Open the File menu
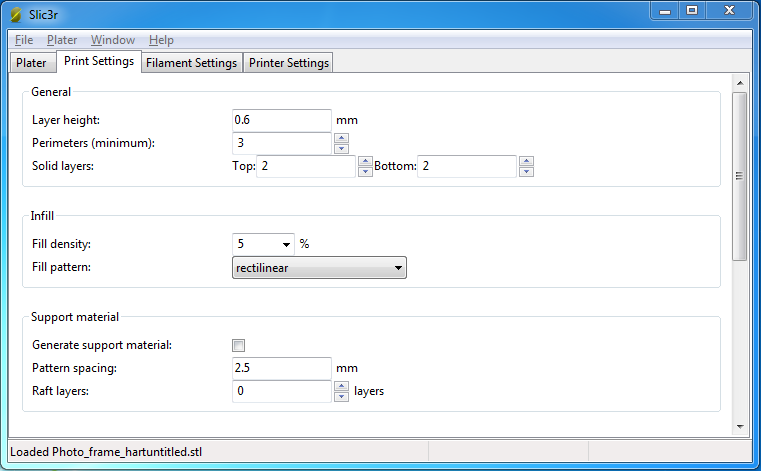761x471 pixels. pyautogui.click(x=24, y=40)
